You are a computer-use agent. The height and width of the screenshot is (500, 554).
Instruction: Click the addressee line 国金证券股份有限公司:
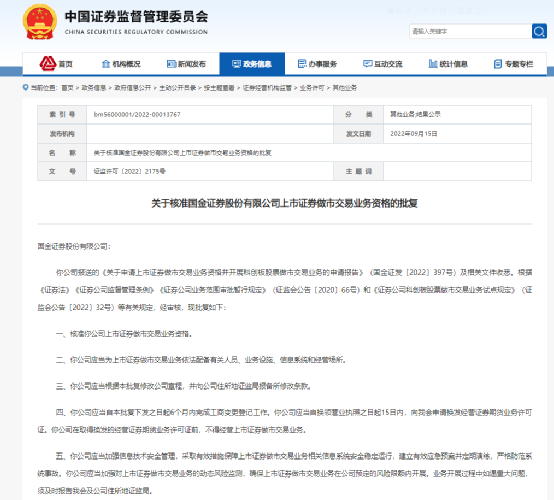click(74, 246)
